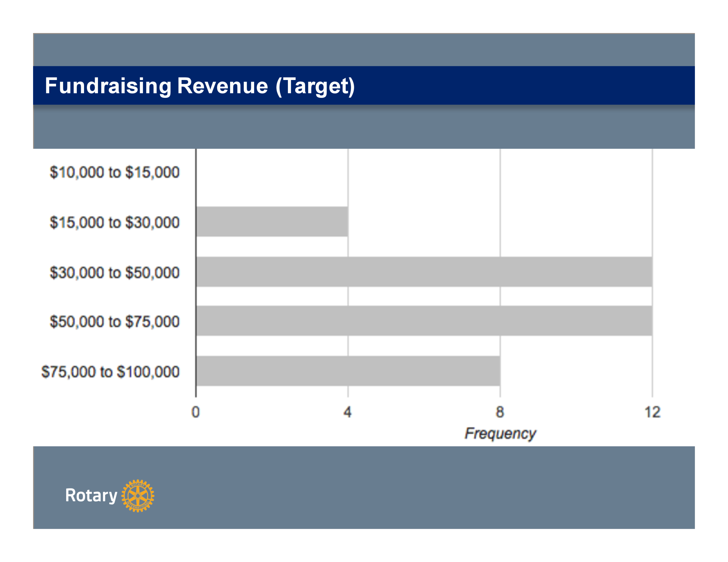Click the Frequency axis title
The width and height of the screenshot is (728, 562).
(x=500, y=433)
